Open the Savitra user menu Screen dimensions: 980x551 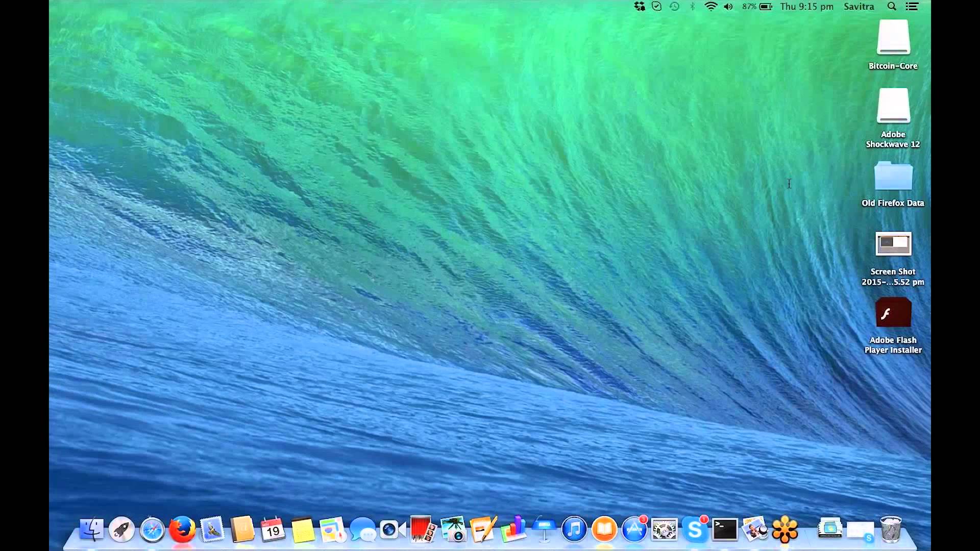(x=859, y=7)
